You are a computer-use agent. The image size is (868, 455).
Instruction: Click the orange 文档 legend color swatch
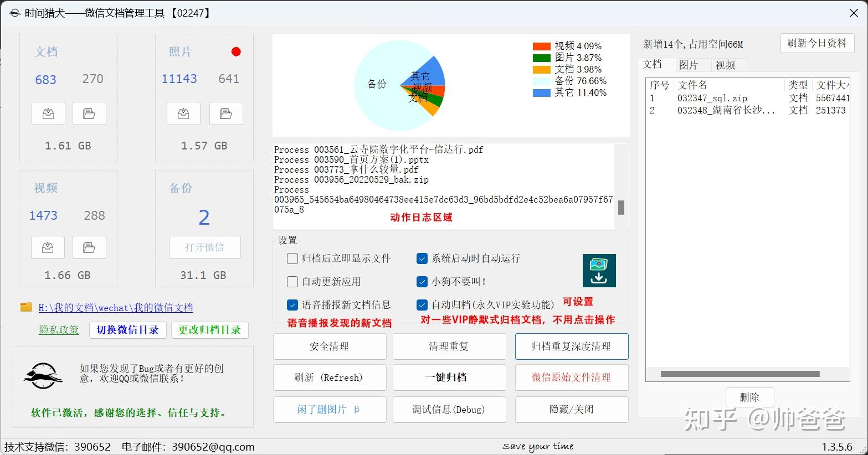[x=541, y=70]
